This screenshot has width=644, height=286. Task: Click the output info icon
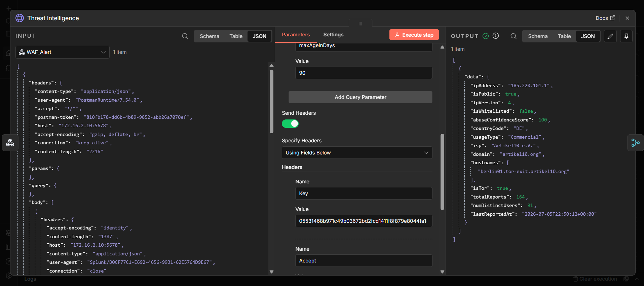click(x=496, y=36)
